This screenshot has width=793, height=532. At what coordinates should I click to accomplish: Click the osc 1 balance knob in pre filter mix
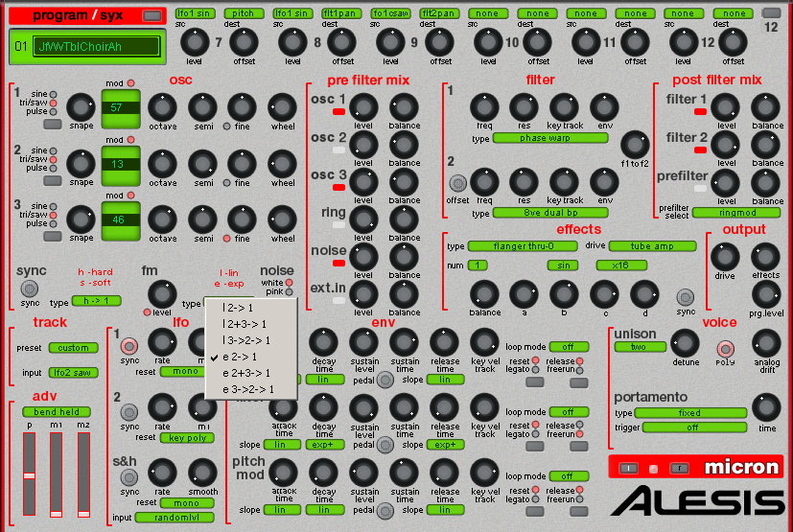(404, 107)
